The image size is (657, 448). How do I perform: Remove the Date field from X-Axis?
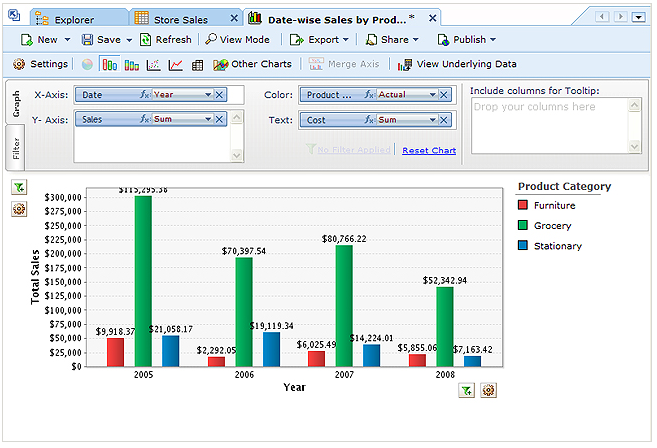(220, 94)
